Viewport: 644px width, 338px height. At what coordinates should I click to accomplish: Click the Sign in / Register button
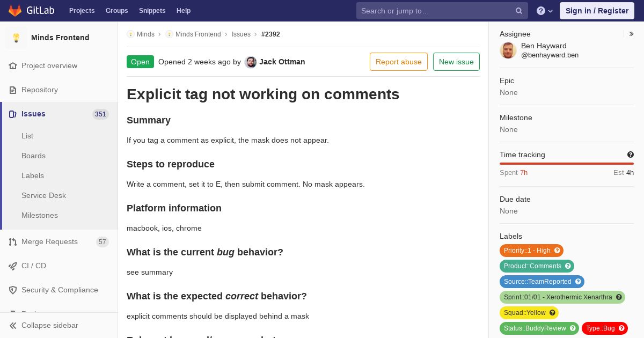(x=597, y=11)
